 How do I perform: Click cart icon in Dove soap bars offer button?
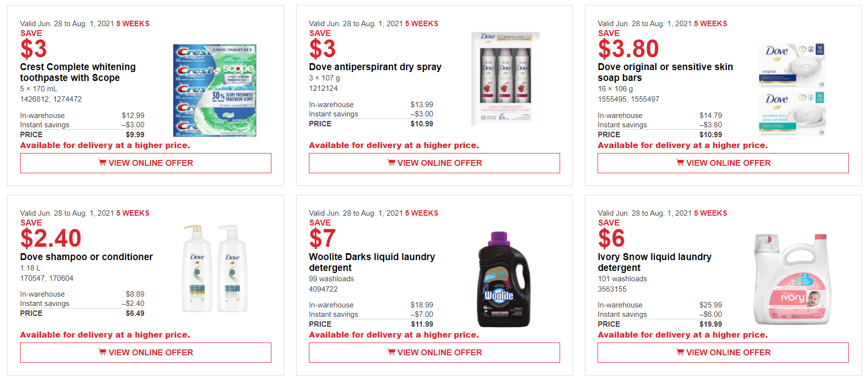(x=680, y=162)
